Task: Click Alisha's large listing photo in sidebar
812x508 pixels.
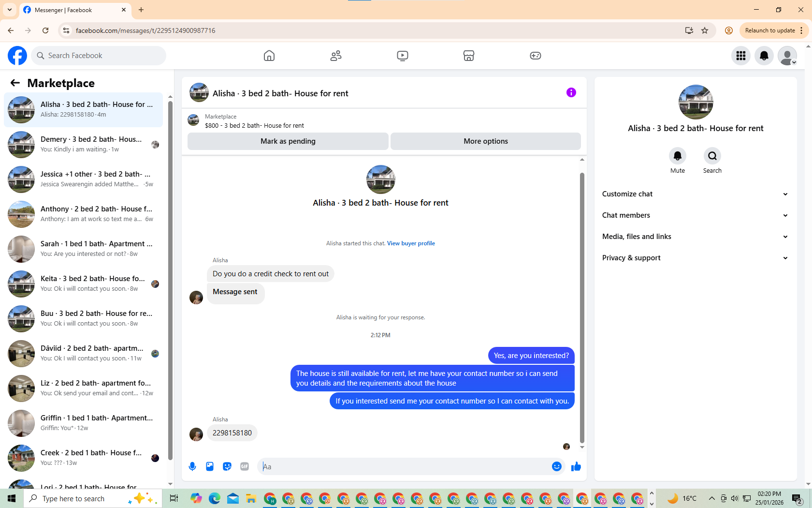Action: tap(696, 102)
